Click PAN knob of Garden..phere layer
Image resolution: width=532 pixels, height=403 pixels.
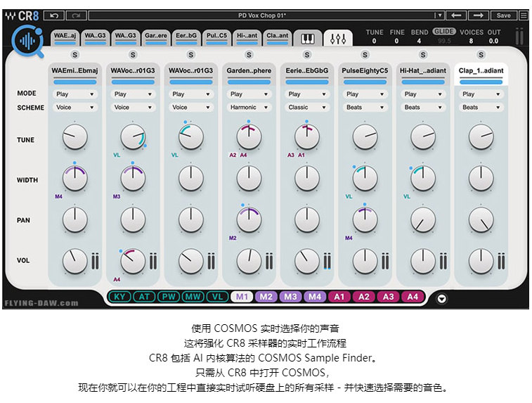(249, 219)
